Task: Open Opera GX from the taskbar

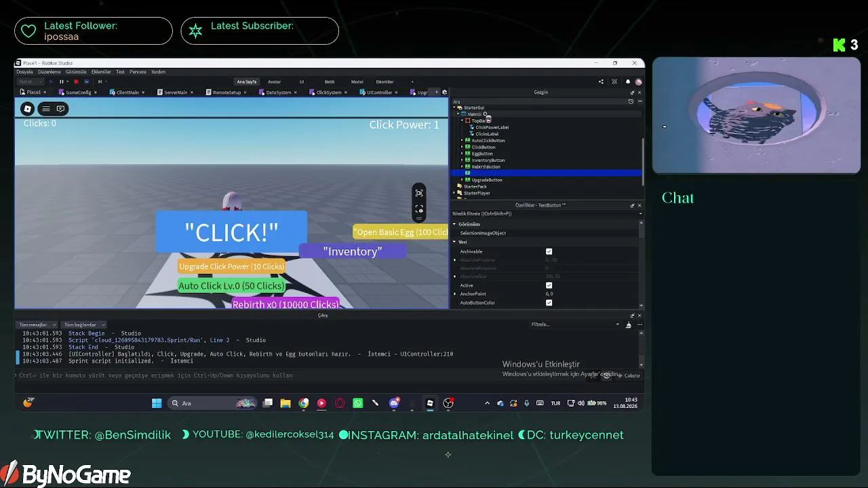Action: (340, 403)
